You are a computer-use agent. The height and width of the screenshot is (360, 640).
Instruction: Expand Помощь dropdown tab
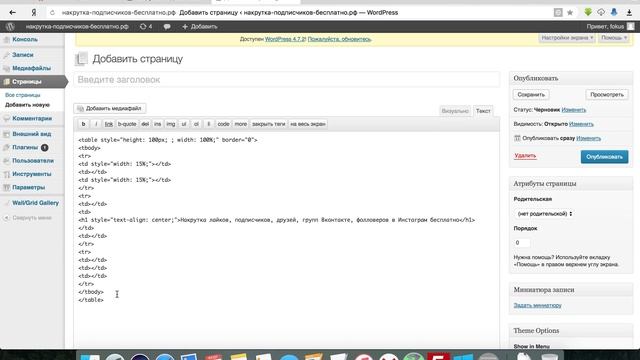[613, 38]
